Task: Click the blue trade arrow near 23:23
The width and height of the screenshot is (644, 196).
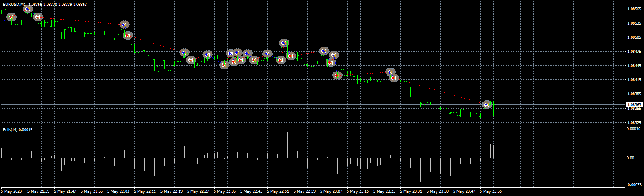Action: 390,72
